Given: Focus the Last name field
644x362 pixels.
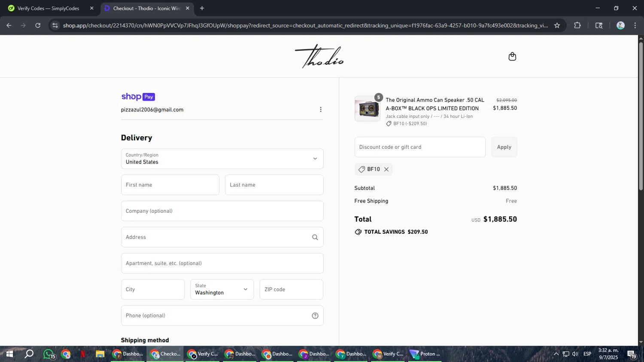Looking at the screenshot, I should [274, 185].
